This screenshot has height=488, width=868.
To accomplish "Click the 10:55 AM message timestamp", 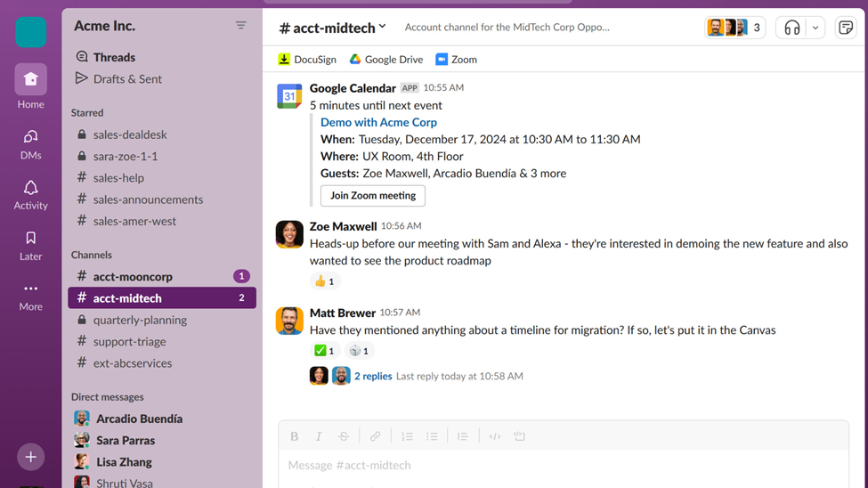I will click(443, 87).
